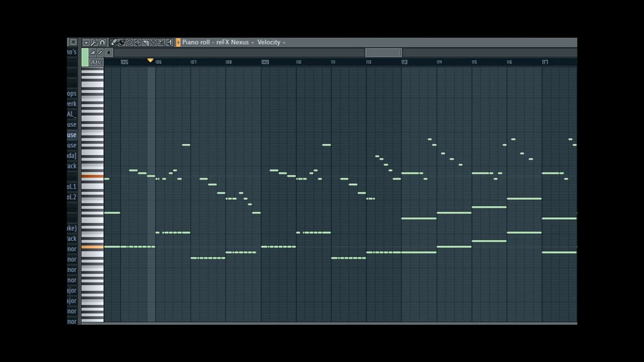Screen dimensions: 644x362
Task: Select the Mute tool
Action: pos(137,43)
